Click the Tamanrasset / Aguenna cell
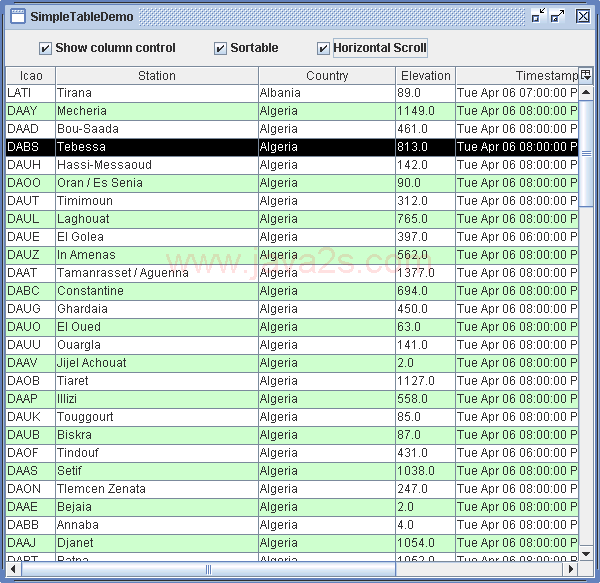Viewport: 600px width, 583px height. 157,273
